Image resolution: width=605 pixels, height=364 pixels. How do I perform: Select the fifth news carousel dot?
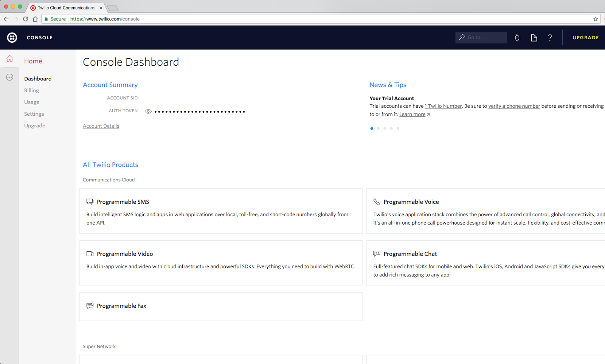point(398,129)
